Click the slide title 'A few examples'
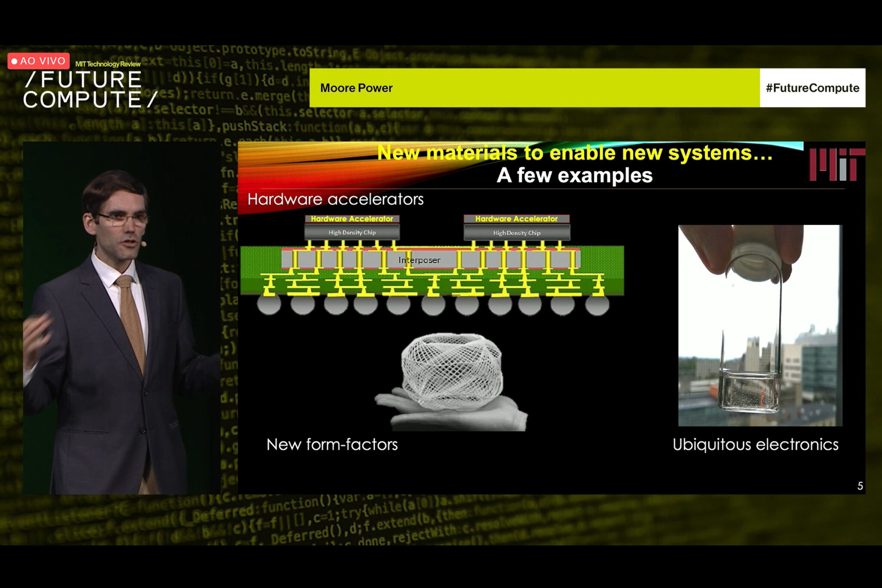Image resolution: width=882 pixels, height=588 pixels. point(575,176)
